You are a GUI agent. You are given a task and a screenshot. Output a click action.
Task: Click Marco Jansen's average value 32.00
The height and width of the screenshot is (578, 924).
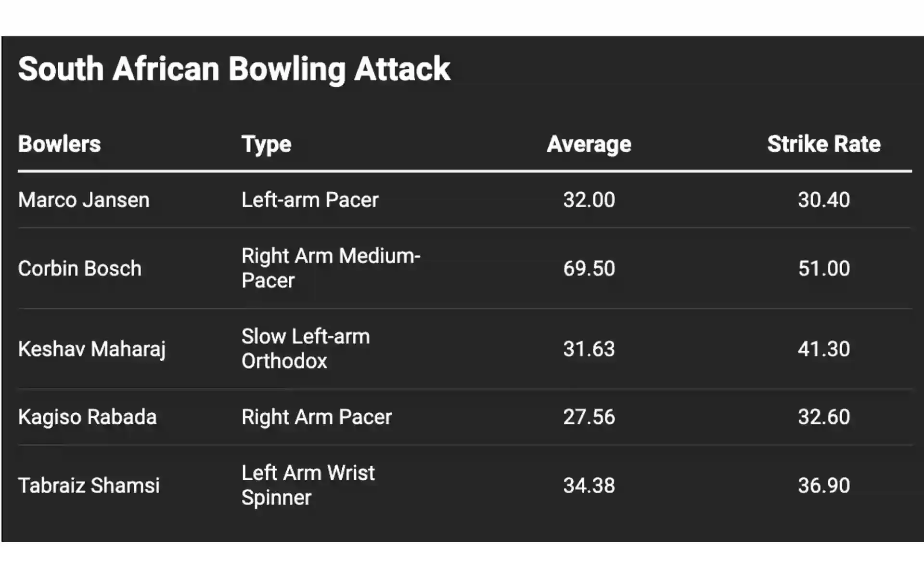(x=589, y=200)
